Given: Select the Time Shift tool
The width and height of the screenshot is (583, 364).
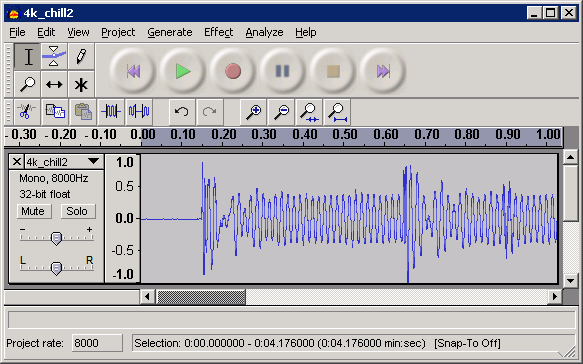Looking at the screenshot, I should tap(54, 84).
